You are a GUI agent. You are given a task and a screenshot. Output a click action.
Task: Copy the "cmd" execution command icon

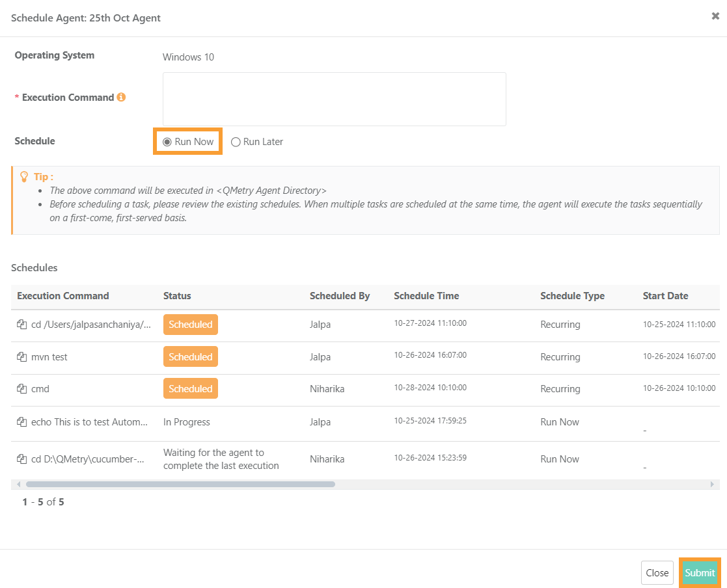point(20,388)
